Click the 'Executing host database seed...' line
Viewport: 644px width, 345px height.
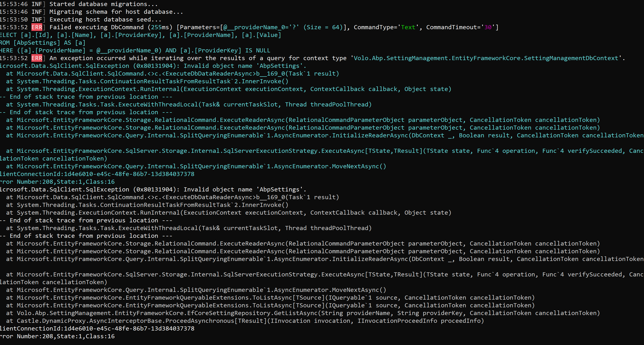pyautogui.click(x=105, y=20)
